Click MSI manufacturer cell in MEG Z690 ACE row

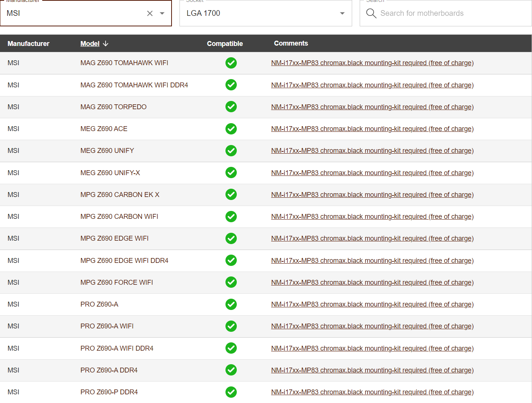tap(13, 129)
